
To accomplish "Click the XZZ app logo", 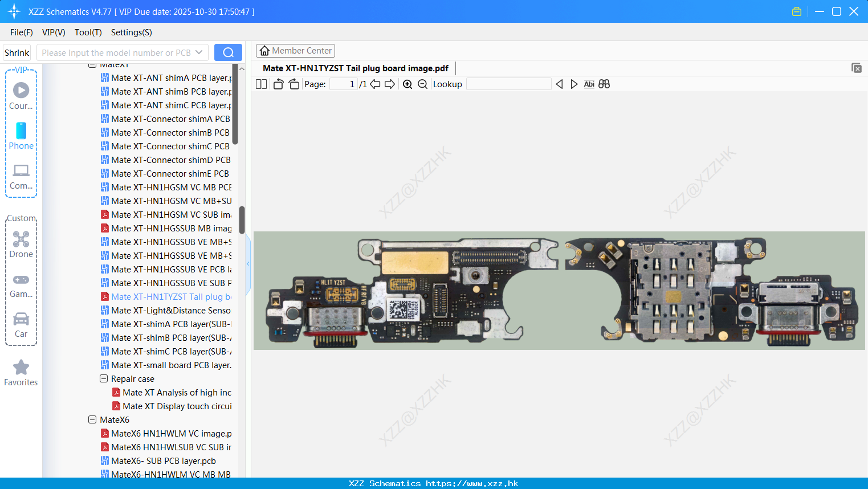I will click(x=14, y=11).
